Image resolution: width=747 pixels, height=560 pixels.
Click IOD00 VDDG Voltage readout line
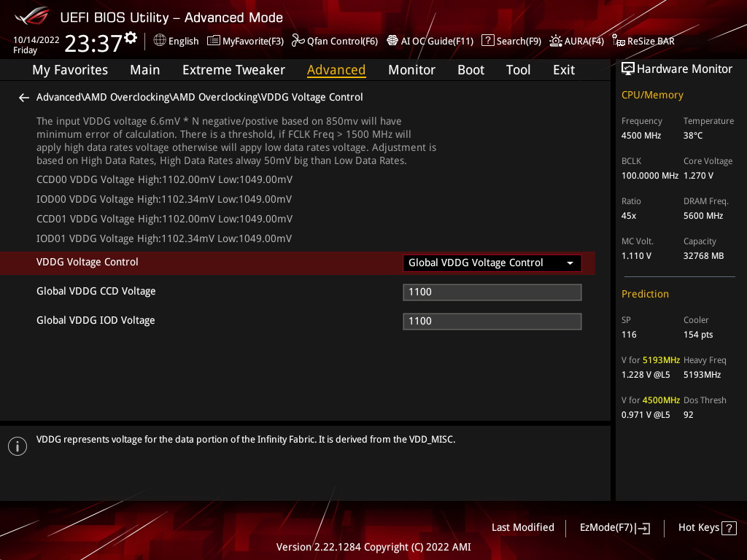coord(164,200)
